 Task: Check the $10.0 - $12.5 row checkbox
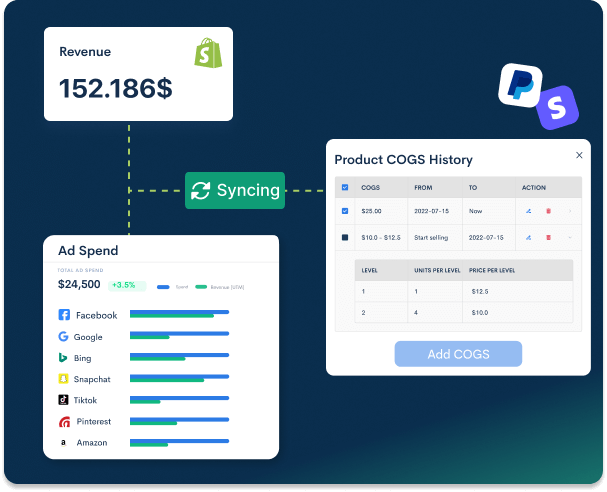pyautogui.click(x=345, y=237)
